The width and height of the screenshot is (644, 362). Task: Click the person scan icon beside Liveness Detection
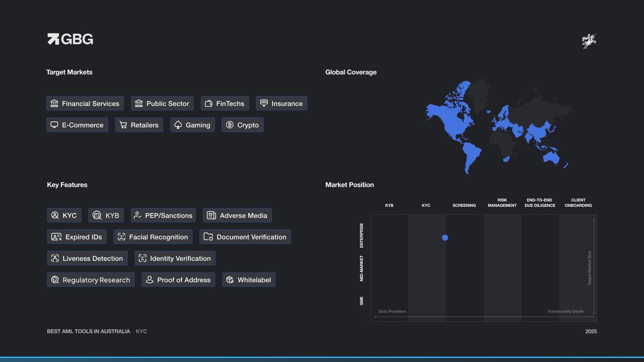[55, 258]
